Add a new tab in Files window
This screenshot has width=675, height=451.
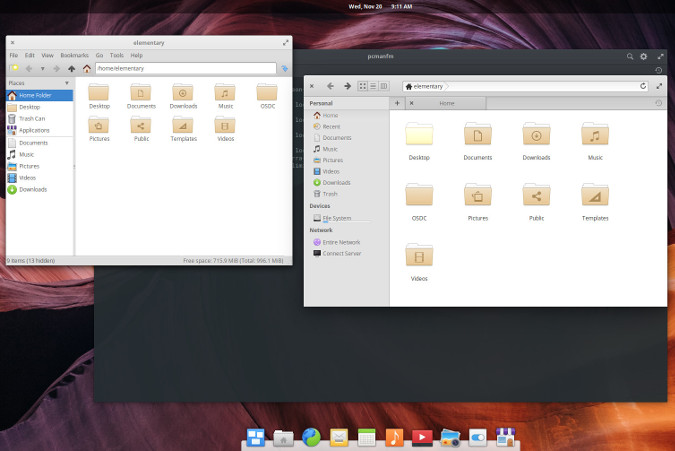click(397, 103)
